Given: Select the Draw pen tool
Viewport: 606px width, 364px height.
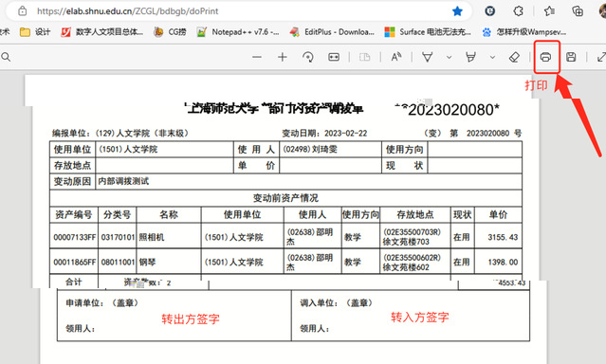Looking at the screenshot, I should [x=427, y=57].
